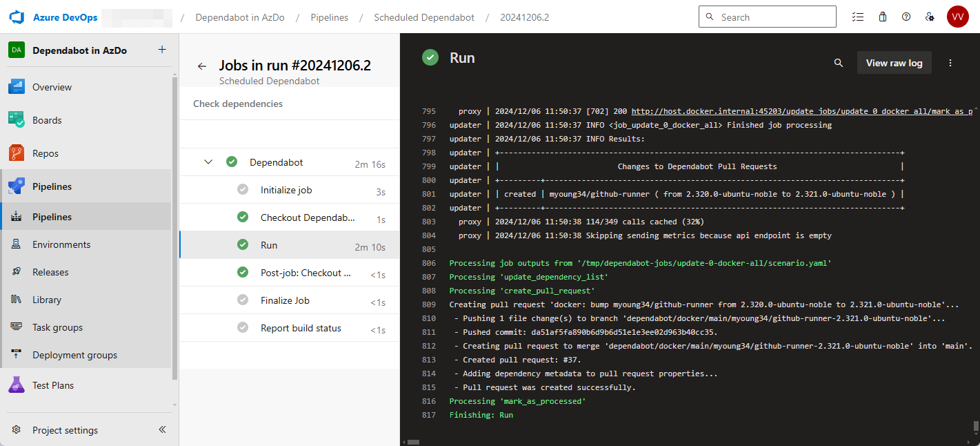Click the Search input field

coord(768,17)
